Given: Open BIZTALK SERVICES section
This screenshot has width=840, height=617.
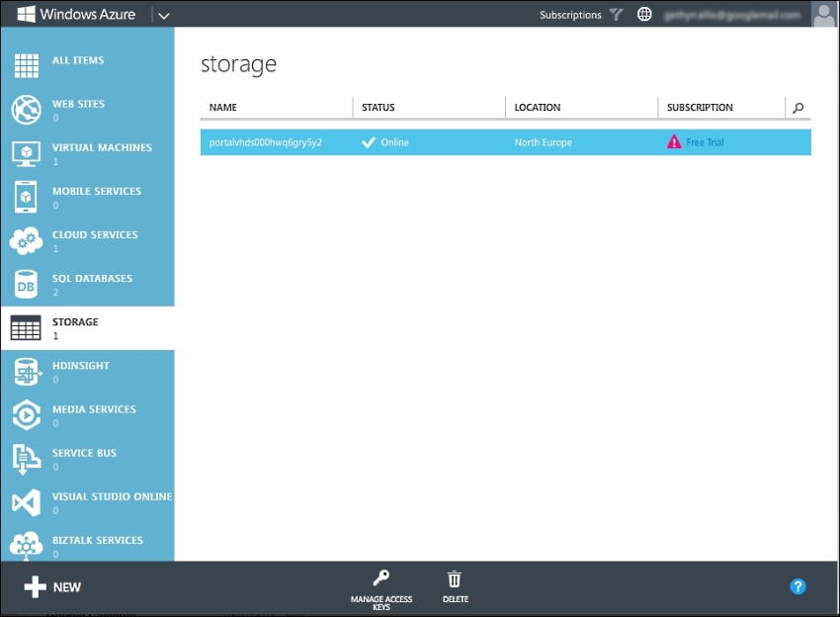Looking at the screenshot, I should (x=98, y=540).
